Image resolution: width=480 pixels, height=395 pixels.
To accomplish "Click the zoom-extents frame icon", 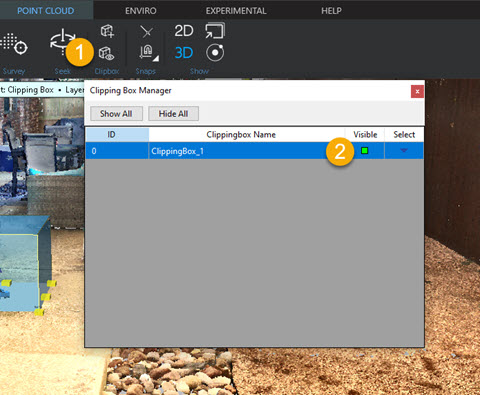I will 215,31.
